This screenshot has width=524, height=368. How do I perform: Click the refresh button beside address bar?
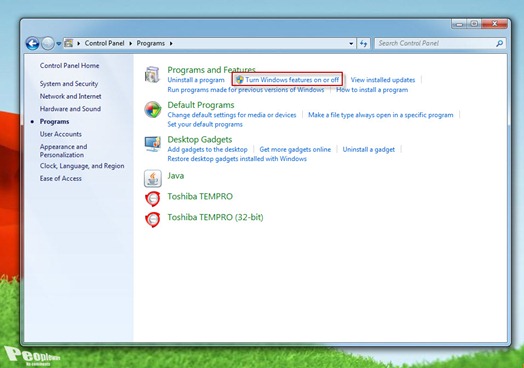pos(363,43)
